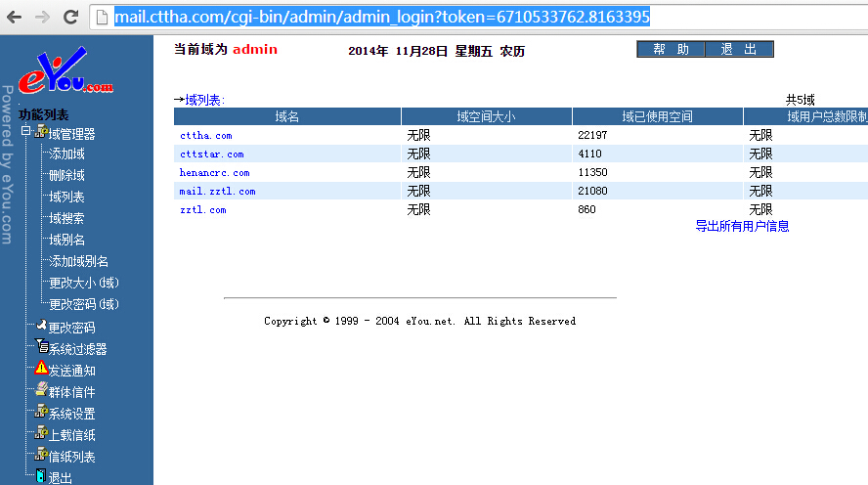Click the filter icon beside 系统过滤器
868x485 pixels.
click(41, 346)
